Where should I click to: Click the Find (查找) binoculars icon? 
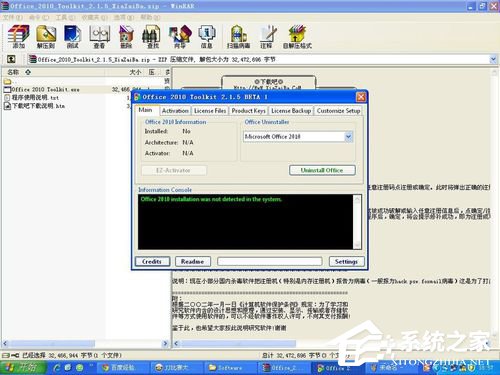coord(153,36)
